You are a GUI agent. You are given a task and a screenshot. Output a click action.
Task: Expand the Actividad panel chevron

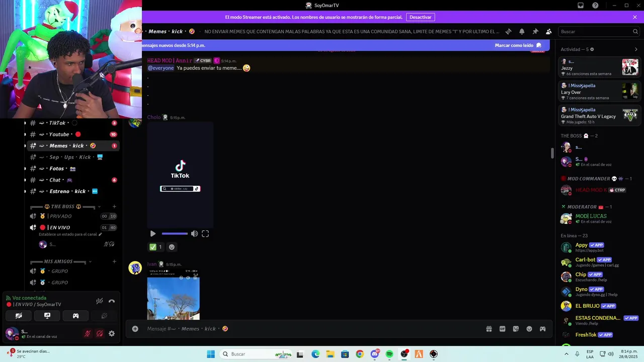[636, 49]
